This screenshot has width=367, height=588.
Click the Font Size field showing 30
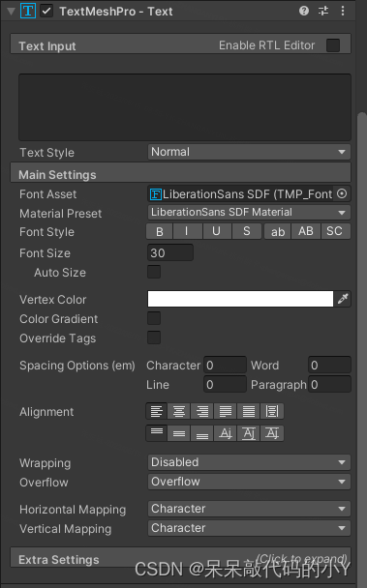(170, 252)
